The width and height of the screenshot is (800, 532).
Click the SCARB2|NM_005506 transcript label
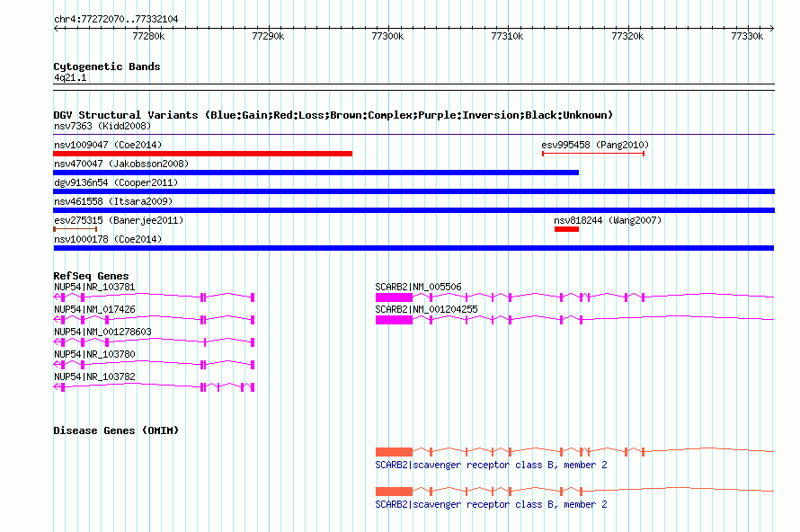pos(418,288)
